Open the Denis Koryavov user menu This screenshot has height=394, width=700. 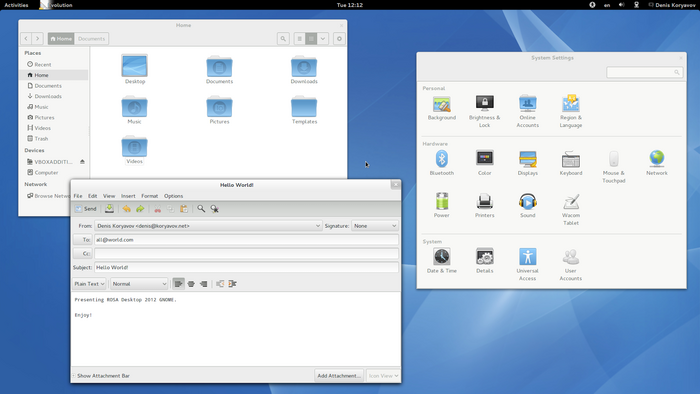[x=672, y=5]
